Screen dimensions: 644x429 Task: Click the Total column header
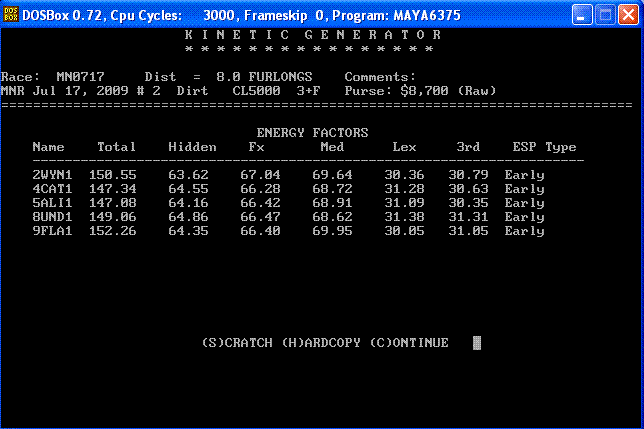click(x=116, y=147)
